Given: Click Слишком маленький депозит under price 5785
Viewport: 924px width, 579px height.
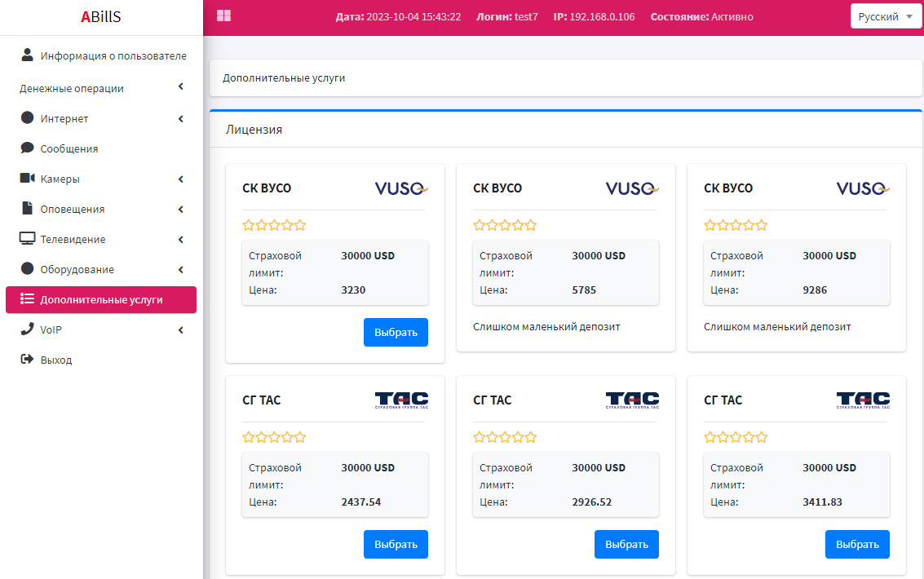Looking at the screenshot, I should [546, 326].
